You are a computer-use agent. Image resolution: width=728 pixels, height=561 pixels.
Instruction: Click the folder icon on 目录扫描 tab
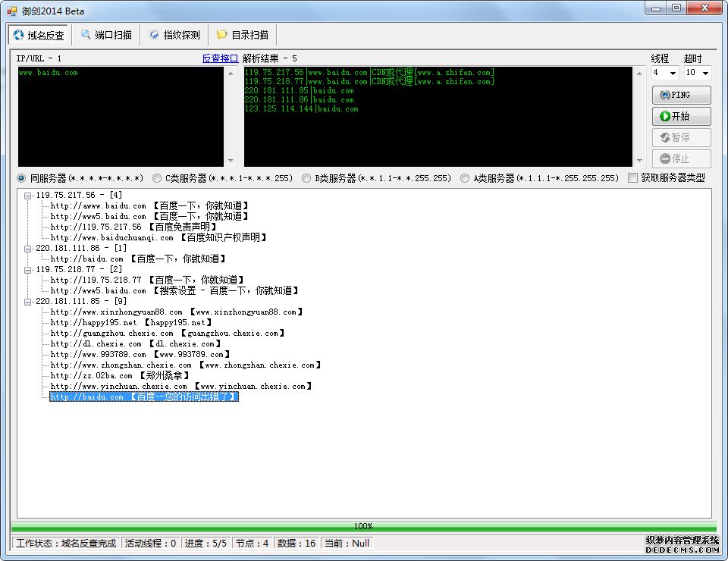[222, 35]
